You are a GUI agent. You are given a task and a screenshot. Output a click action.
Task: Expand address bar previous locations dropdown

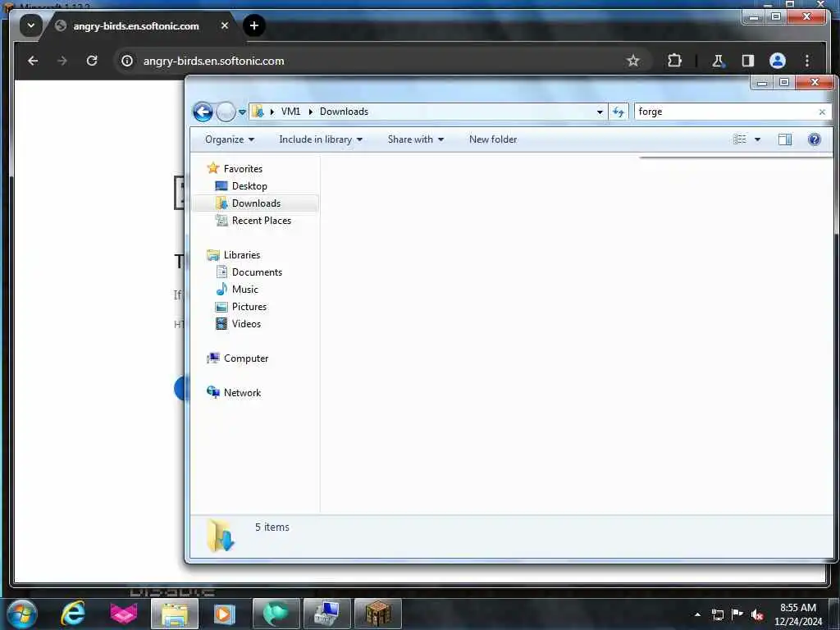click(x=600, y=112)
